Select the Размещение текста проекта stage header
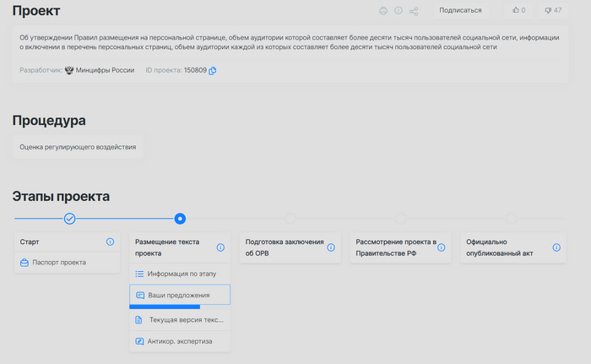 point(180,247)
